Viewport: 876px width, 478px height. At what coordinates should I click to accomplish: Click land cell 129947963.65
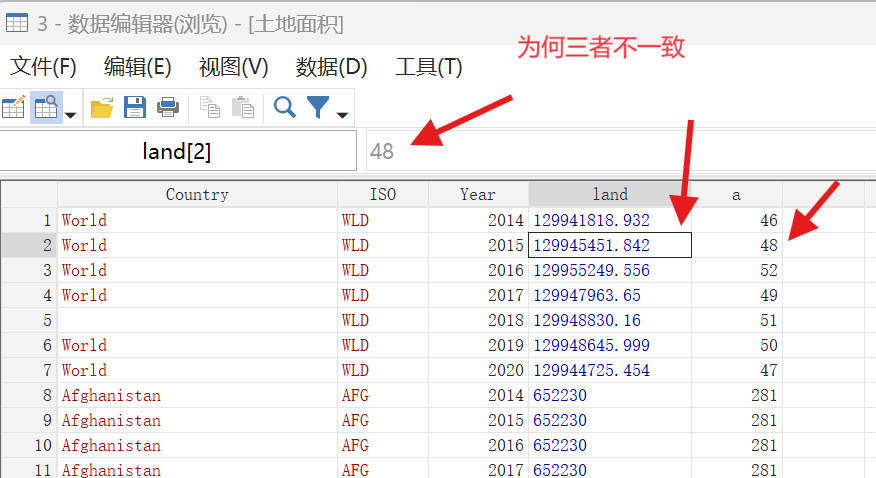610,295
